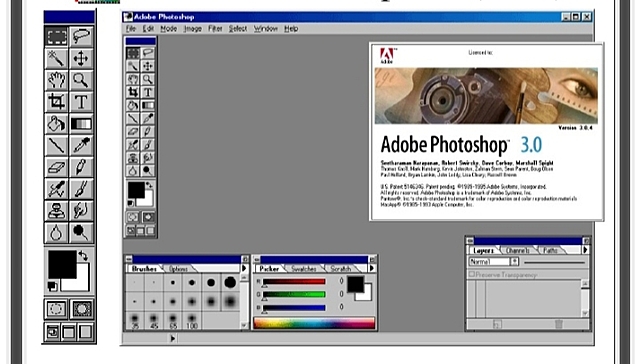The image size is (640, 364).
Task: Enable the Preserve Transparency checkbox
Action: (x=472, y=275)
